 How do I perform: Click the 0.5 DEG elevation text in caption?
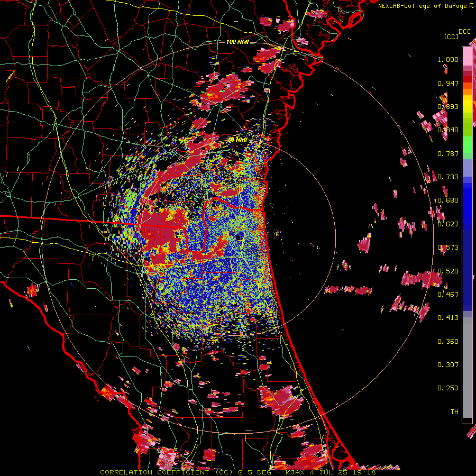click(x=254, y=472)
